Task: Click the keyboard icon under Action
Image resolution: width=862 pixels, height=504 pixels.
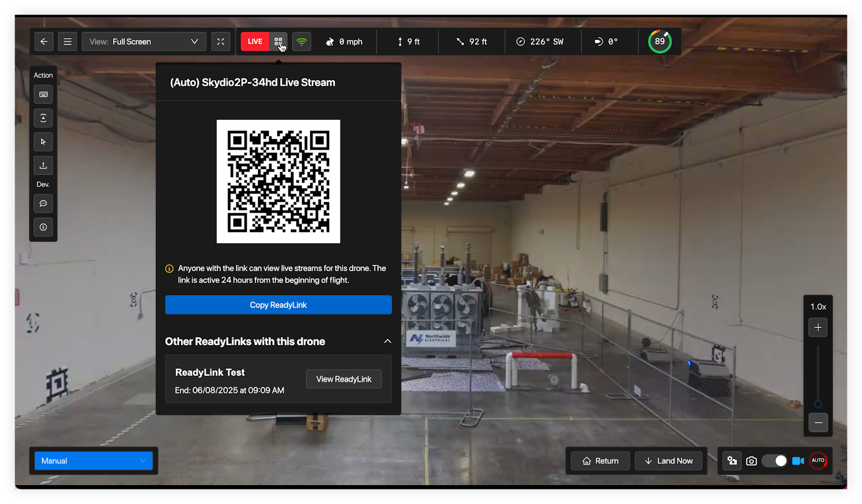Action: coord(43,95)
